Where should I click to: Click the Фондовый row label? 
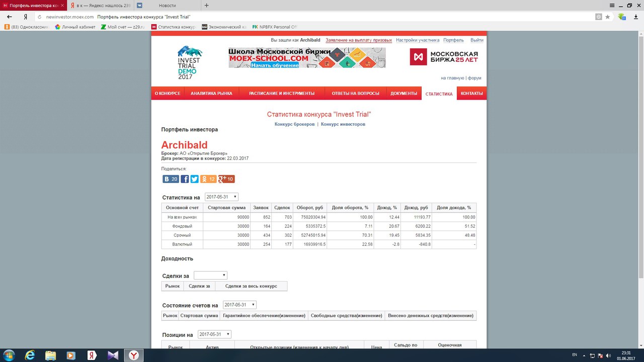(182, 226)
